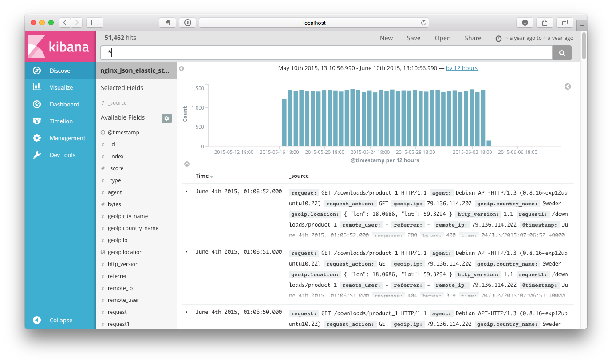The image size is (612, 364).
Task: Expand the 01:06:52.000 log row
Action: [186, 191]
